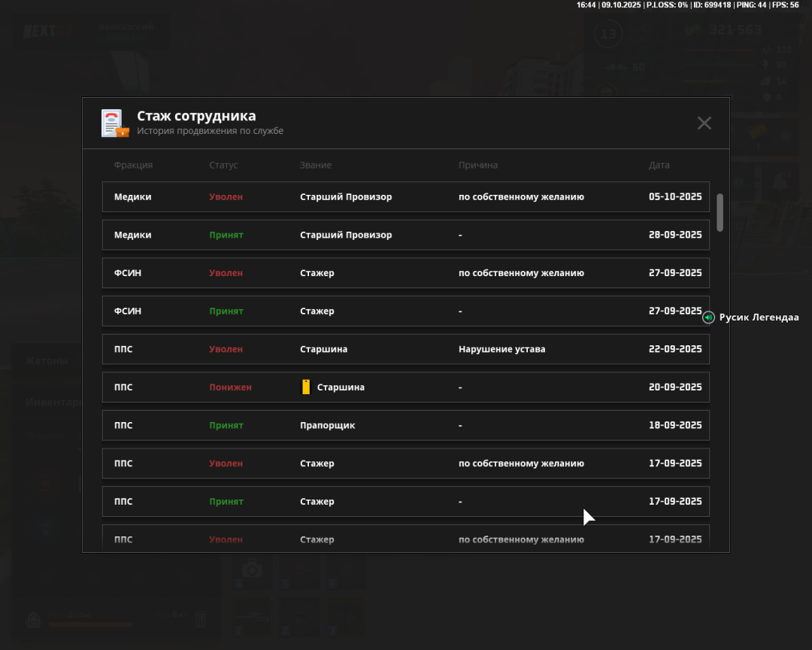Screen dimensions: 812x650
Task: Select the Медики Уволен row dated 05-10-2025
Action: click(406, 197)
